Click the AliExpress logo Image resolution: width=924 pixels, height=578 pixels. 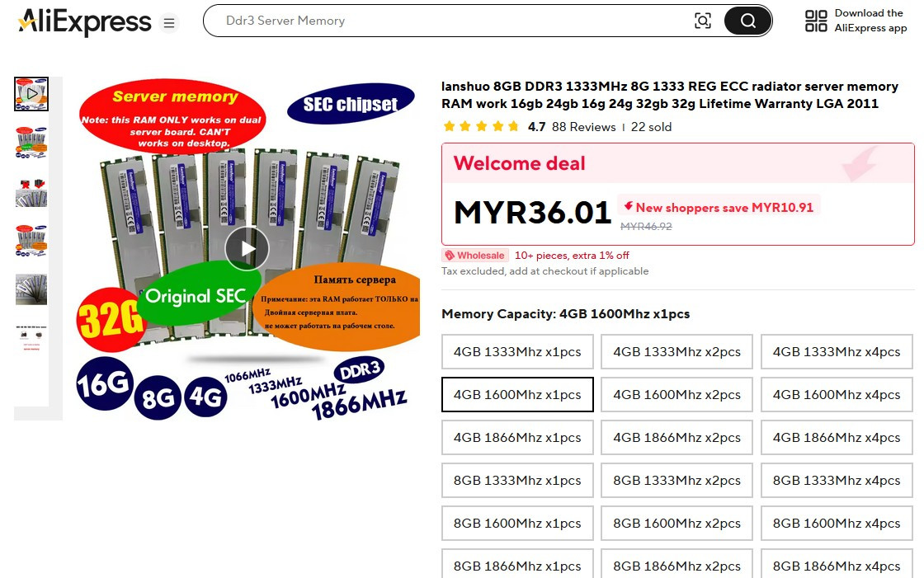(x=85, y=22)
